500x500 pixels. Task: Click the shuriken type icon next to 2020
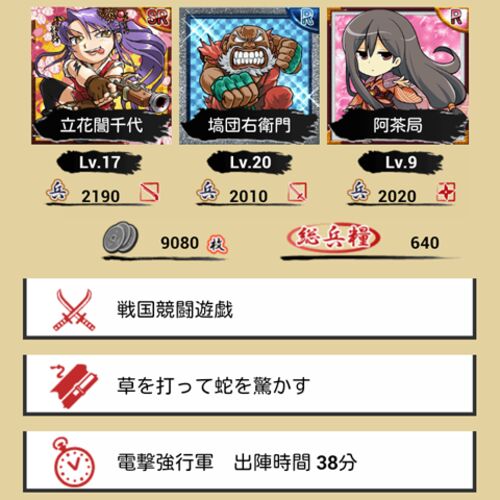pyautogui.click(x=446, y=192)
